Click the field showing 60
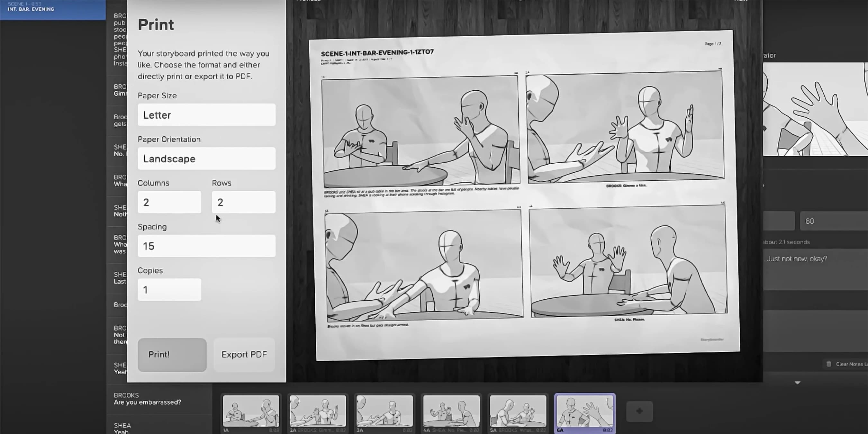 pos(834,221)
